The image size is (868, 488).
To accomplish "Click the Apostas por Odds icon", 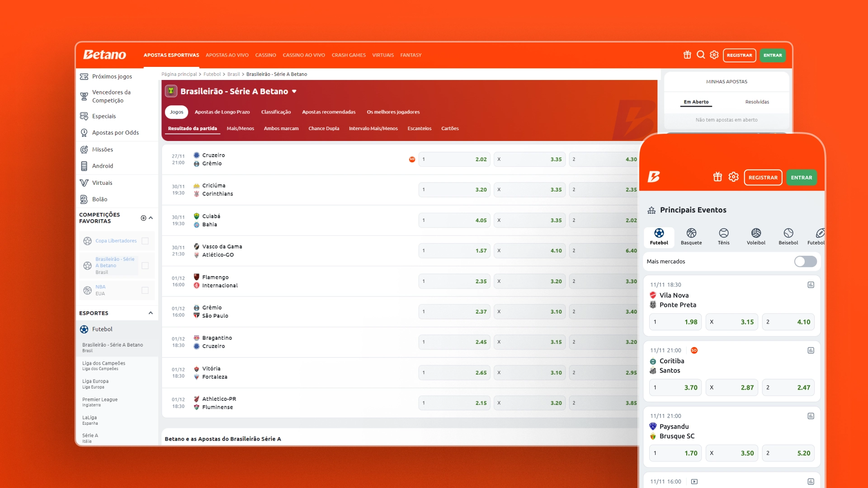I will (x=84, y=132).
